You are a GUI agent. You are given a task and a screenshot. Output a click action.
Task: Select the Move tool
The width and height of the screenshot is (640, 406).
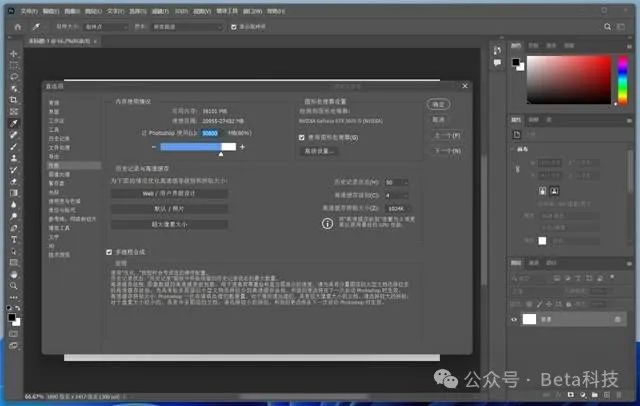click(13, 54)
